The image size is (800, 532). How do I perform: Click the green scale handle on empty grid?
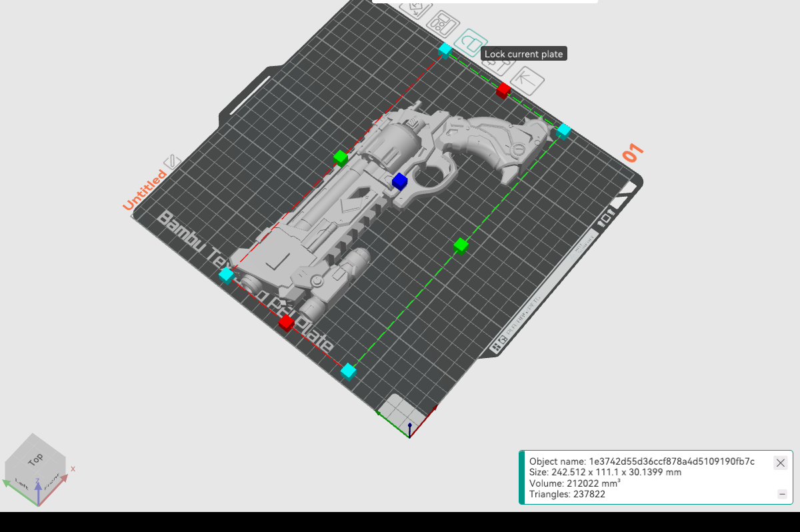tap(461, 245)
